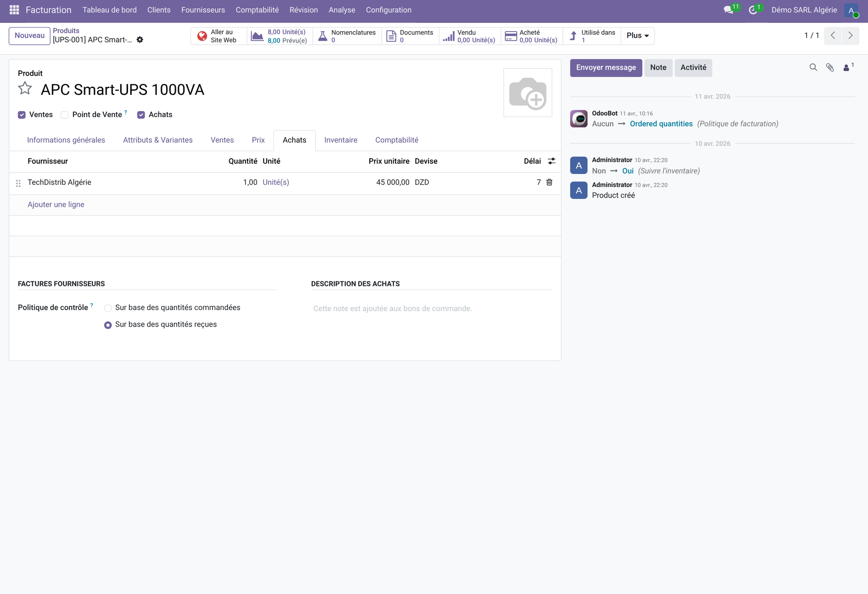This screenshot has height=594, width=868.
Task: Open the Démo SARL Algérie company switcher
Action: (804, 10)
